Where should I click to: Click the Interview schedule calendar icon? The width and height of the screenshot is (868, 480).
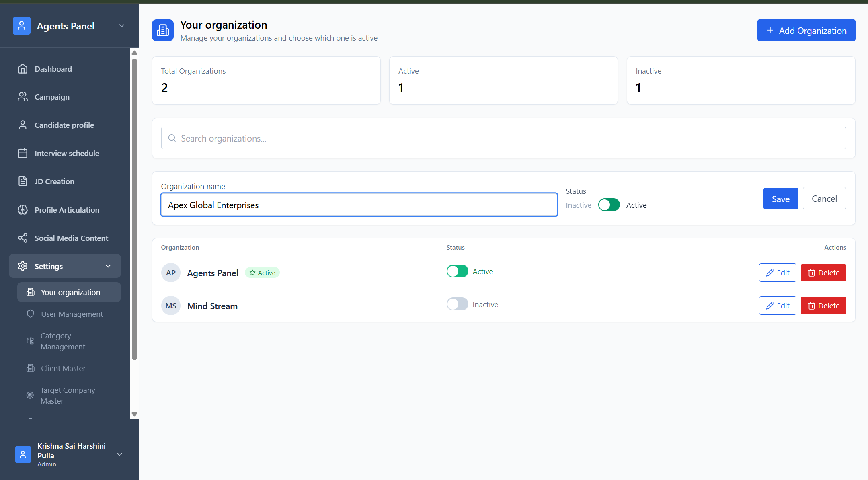tap(23, 153)
